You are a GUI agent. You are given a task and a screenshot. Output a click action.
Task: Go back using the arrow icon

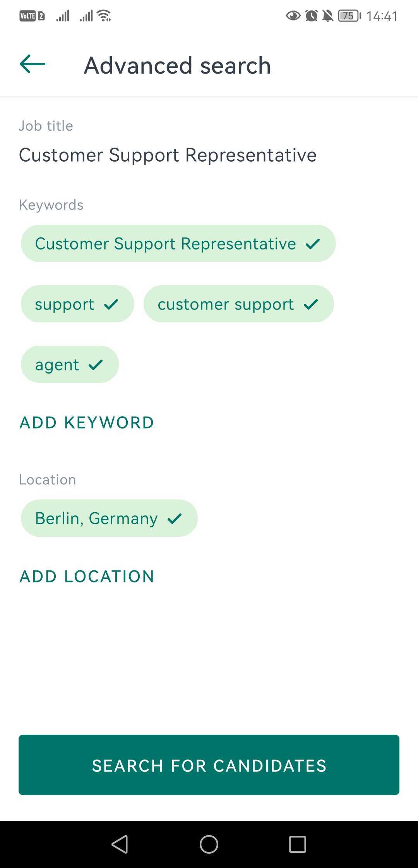coord(33,64)
